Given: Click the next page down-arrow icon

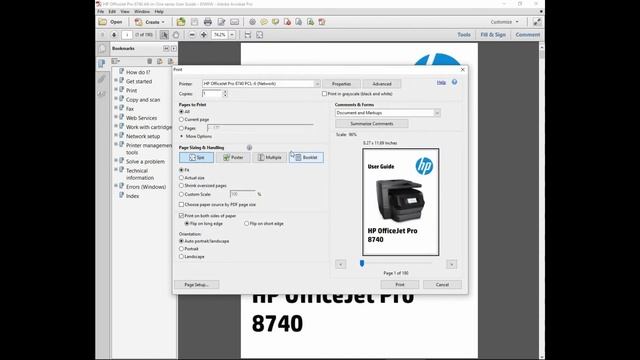Looking at the screenshot, I should 114,35.
